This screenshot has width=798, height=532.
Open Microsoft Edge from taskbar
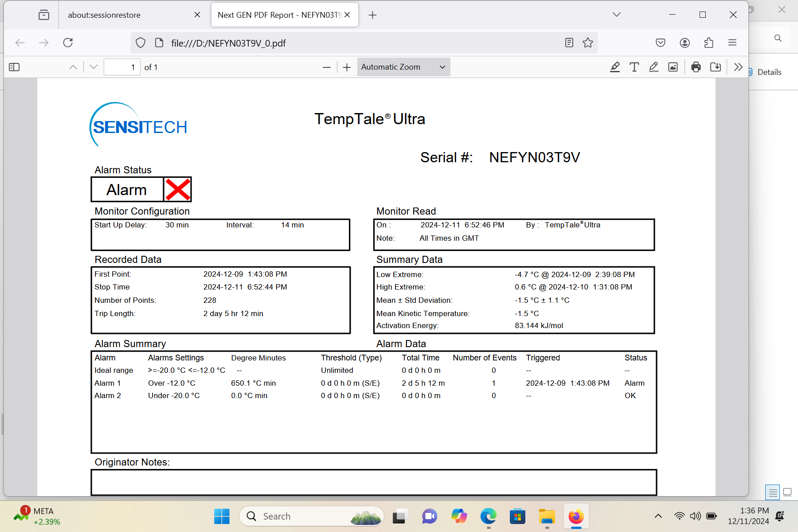pos(488,516)
